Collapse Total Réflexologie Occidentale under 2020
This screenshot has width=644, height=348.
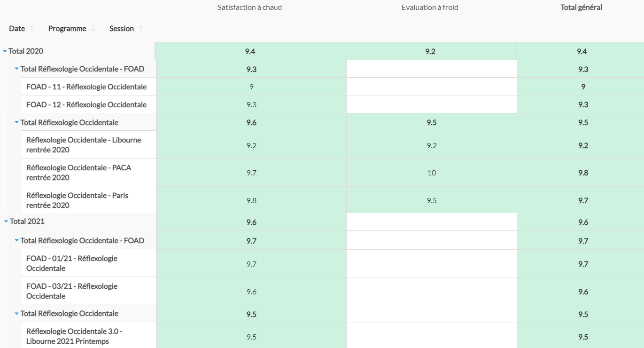point(16,122)
